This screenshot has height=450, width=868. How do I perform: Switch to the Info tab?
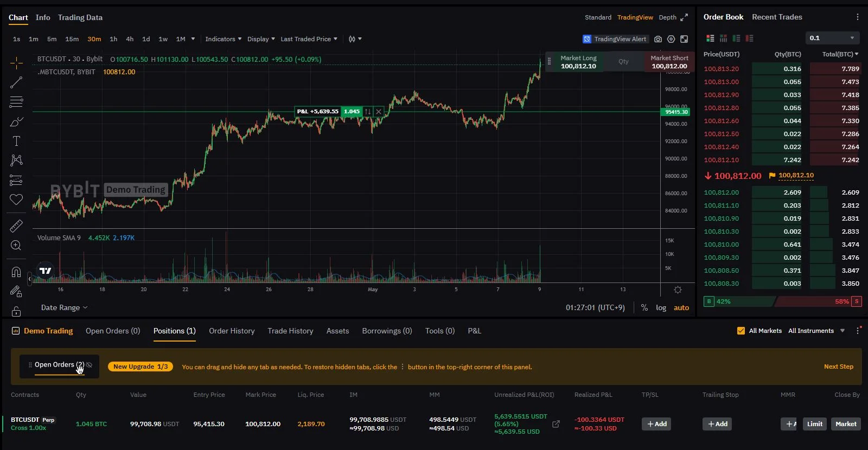[43, 17]
